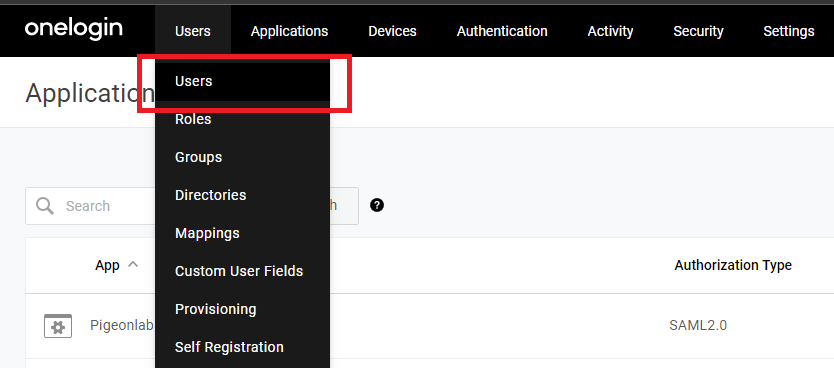Image resolution: width=834 pixels, height=368 pixels.
Task: Click the search magnifier icon
Action: (45, 206)
